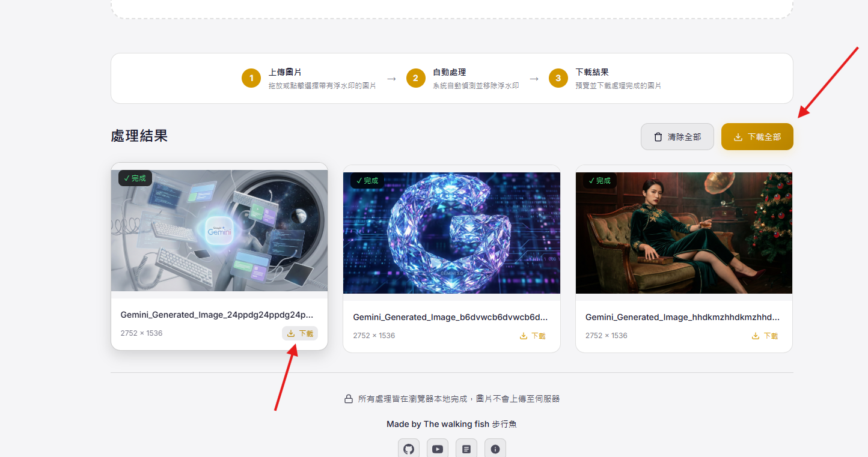Click the download icon in 下載全部
868x457 pixels.
point(738,137)
